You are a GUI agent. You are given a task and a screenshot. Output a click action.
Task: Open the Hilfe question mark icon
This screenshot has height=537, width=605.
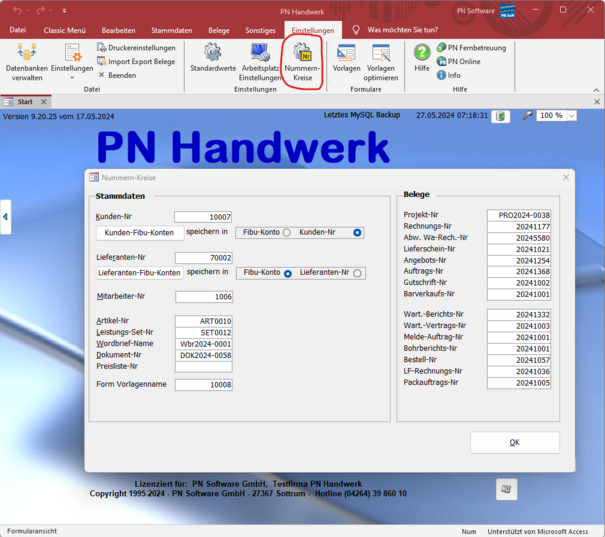pyautogui.click(x=422, y=58)
